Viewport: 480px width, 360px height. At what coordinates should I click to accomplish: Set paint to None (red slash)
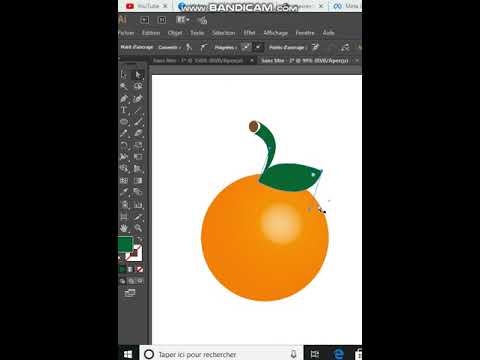(x=140, y=269)
